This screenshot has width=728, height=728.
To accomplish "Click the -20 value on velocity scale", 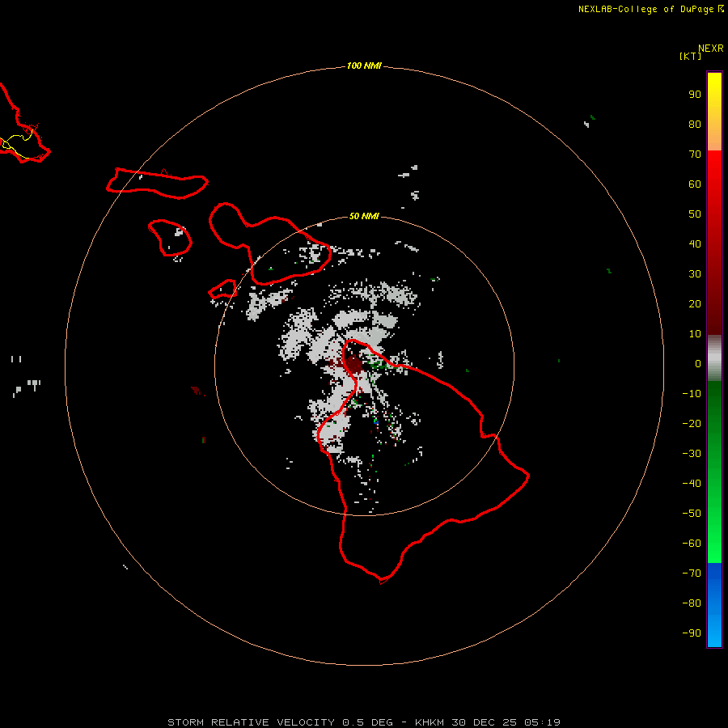I will click(692, 423).
